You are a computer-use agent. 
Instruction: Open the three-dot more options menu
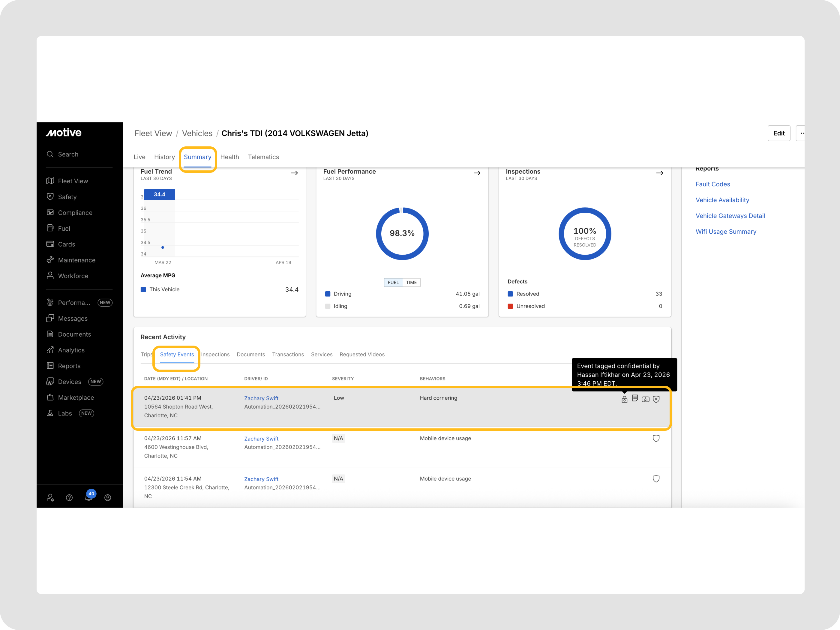[801, 133]
